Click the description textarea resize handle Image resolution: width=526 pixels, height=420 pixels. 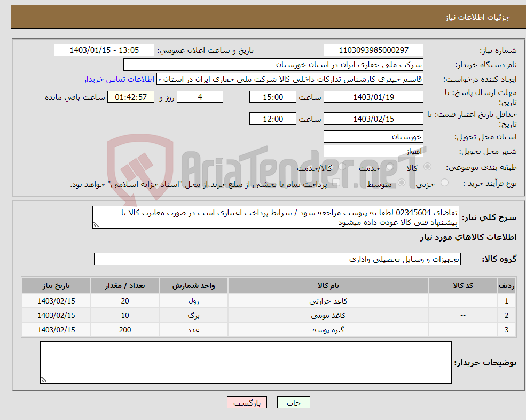point(96,225)
